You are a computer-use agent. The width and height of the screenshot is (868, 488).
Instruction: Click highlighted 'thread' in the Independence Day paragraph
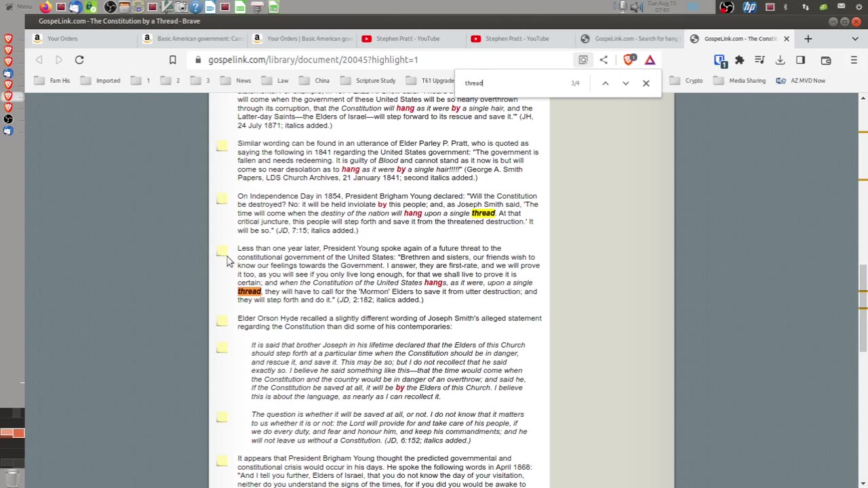(484, 213)
